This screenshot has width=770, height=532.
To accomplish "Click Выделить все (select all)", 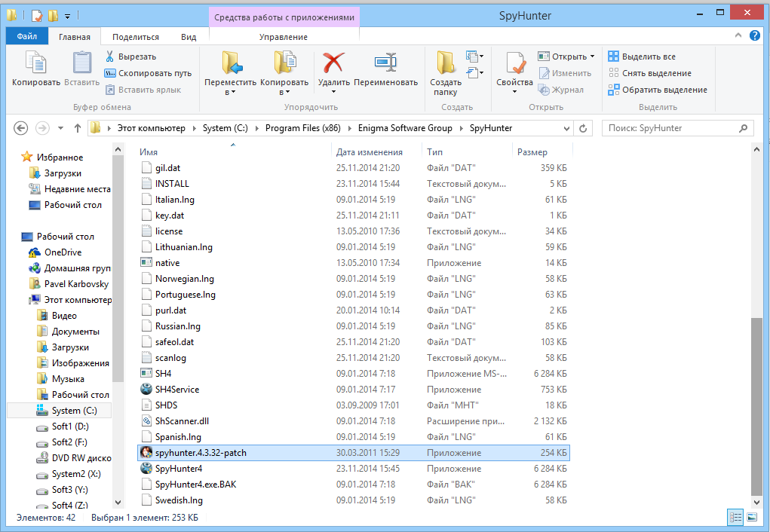I will pyautogui.click(x=641, y=57).
